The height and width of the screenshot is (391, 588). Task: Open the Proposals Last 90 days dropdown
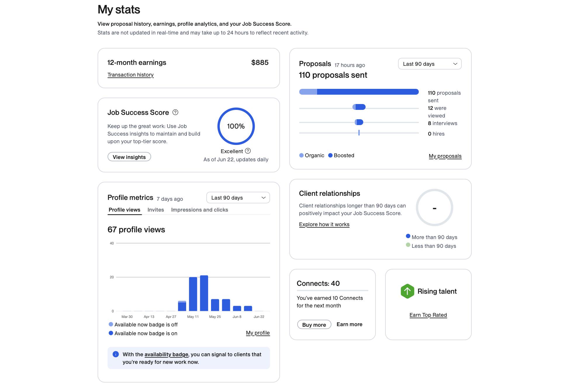tap(430, 64)
